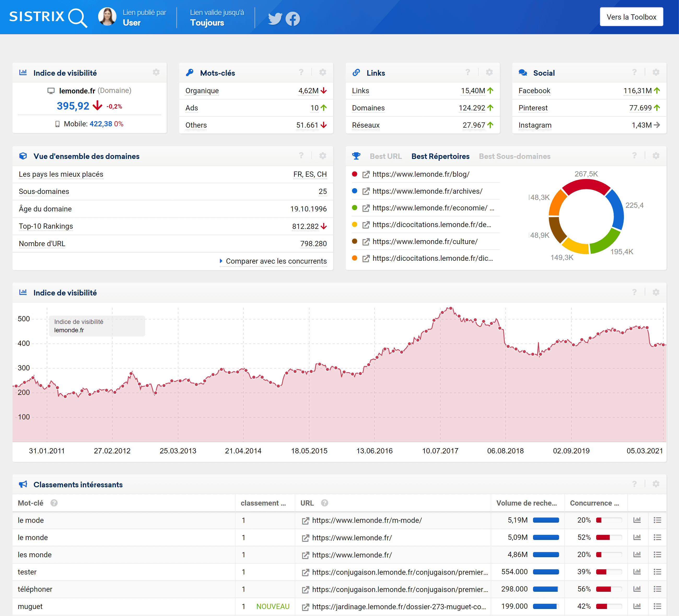Open chart icon in muguet row
Screen dimensions: 679x616
click(637, 606)
